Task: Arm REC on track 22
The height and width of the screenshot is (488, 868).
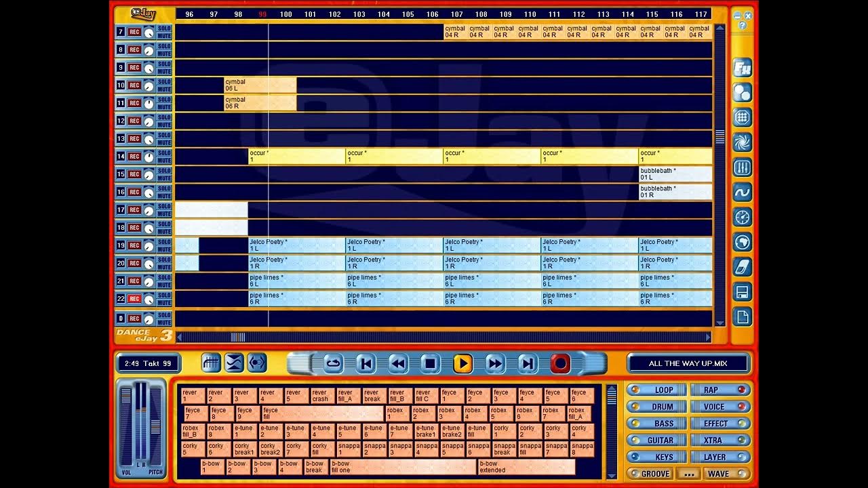Action: [134, 299]
